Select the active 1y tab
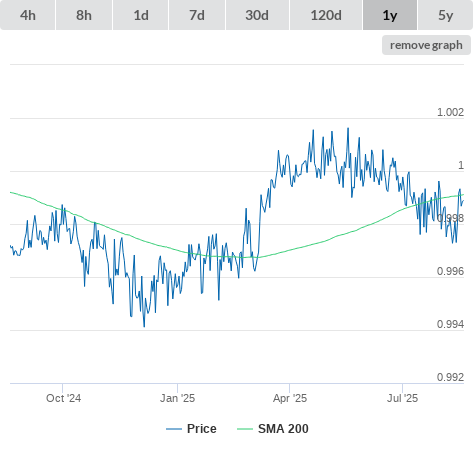This screenshot has height=455, width=474. (x=390, y=15)
